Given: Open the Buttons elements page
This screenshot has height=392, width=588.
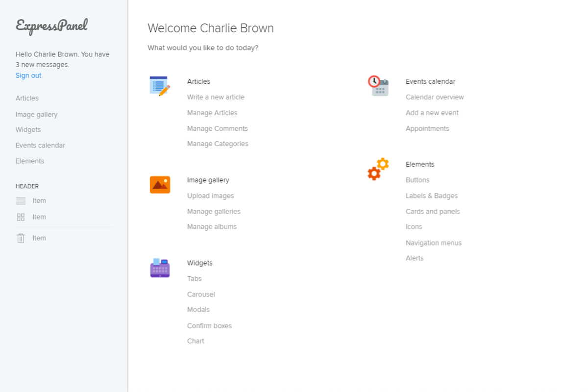Looking at the screenshot, I should (417, 180).
